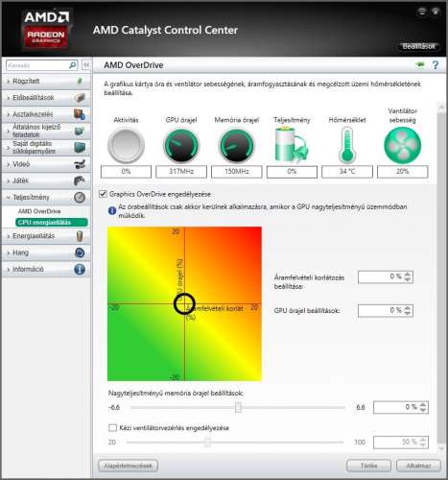Click the 317MHz GPU clock readout
The width and height of the screenshot is (448, 480).
click(x=181, y=172)
